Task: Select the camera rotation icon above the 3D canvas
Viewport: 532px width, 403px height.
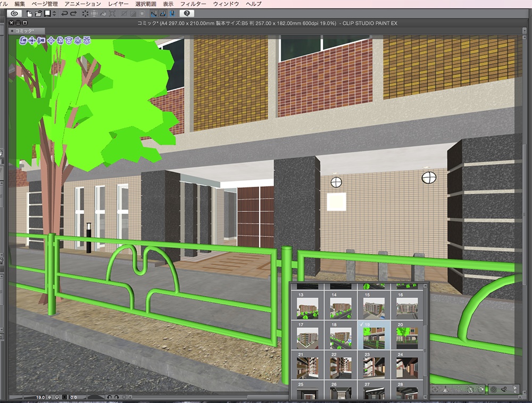Action: click(x=23, y=40)
